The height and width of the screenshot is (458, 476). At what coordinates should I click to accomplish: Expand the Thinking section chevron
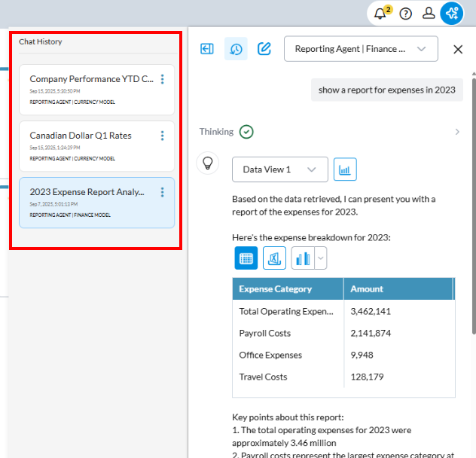point(457,132)
